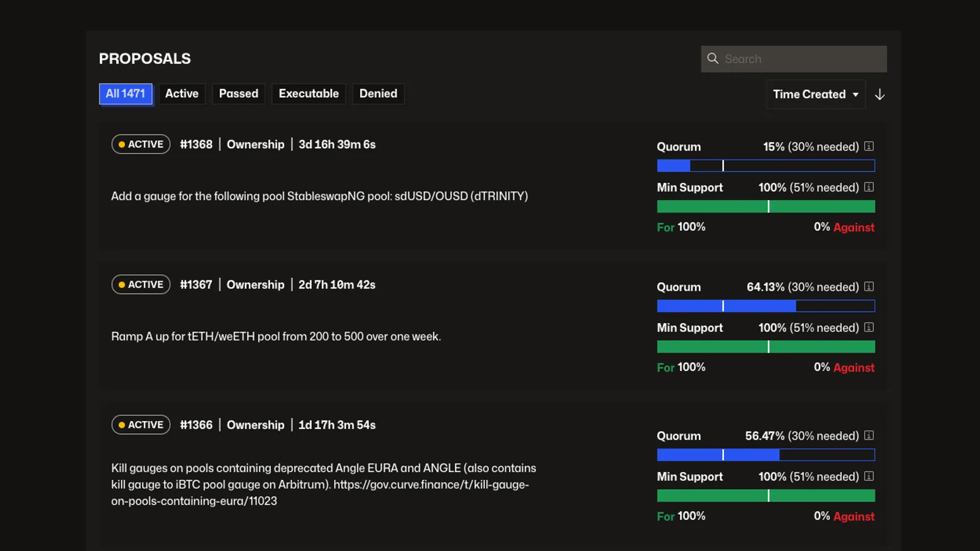Click min support bar of proposal #1366
980x551 pixels.
[766, 495]
